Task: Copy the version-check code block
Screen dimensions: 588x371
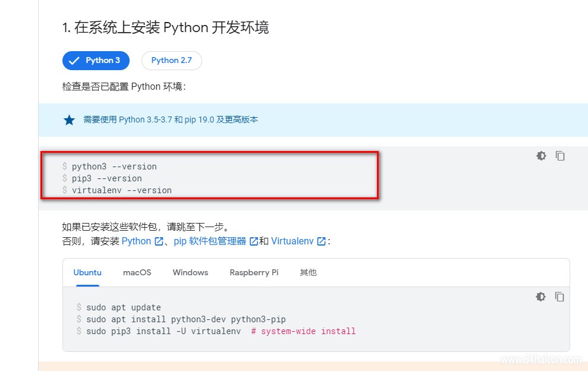Action: (560, 156)
